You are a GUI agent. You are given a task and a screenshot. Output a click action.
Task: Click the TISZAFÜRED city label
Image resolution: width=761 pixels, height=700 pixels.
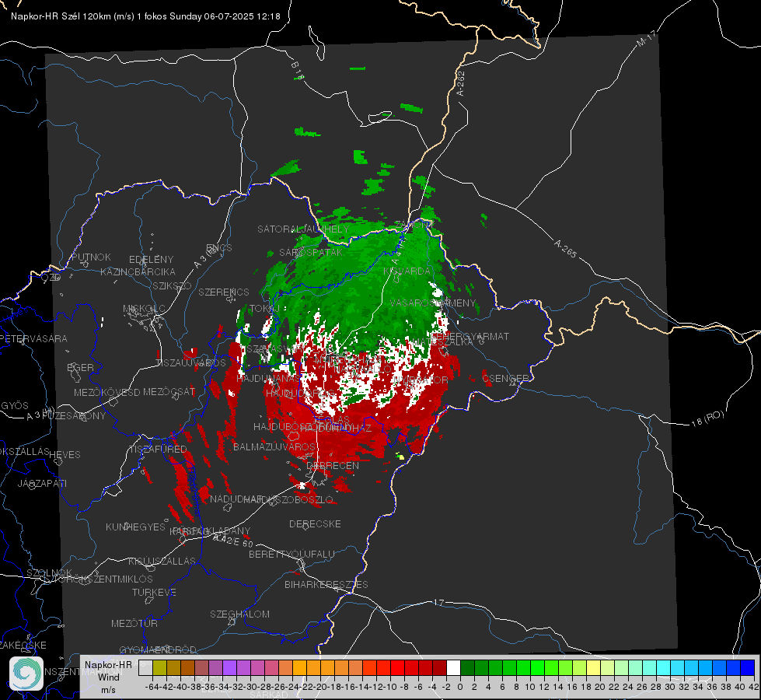(158, 449)
